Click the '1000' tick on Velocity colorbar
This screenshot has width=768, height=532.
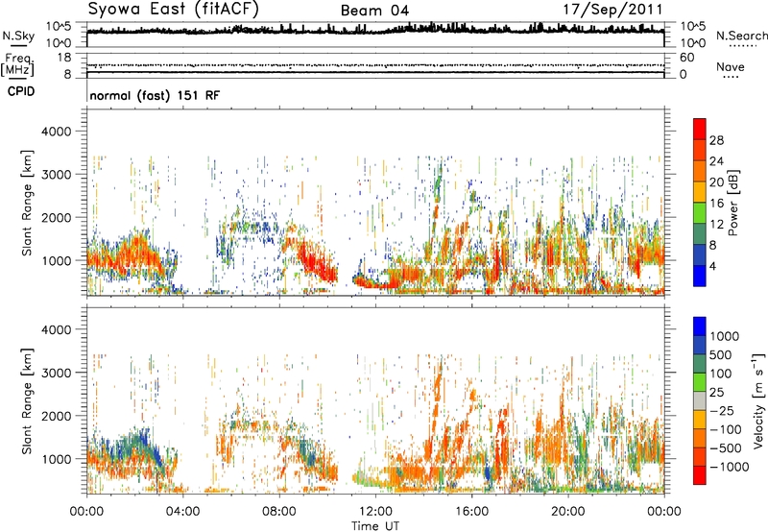(x=724, y=336)
